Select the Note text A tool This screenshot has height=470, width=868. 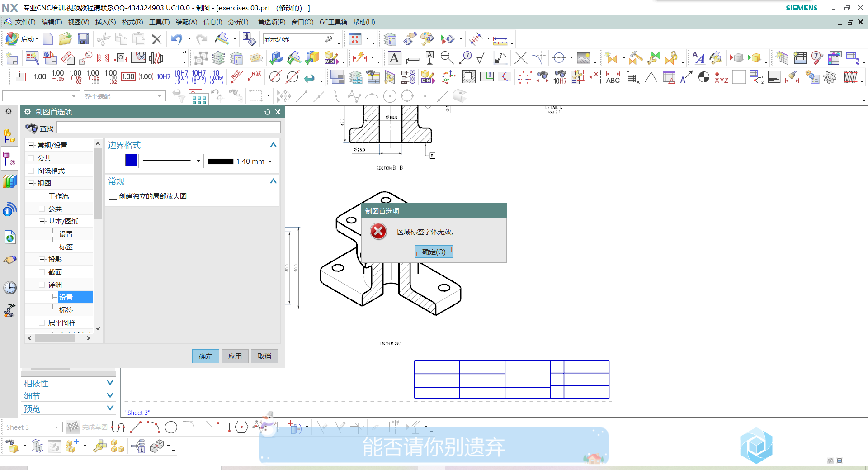pos(394,58)
